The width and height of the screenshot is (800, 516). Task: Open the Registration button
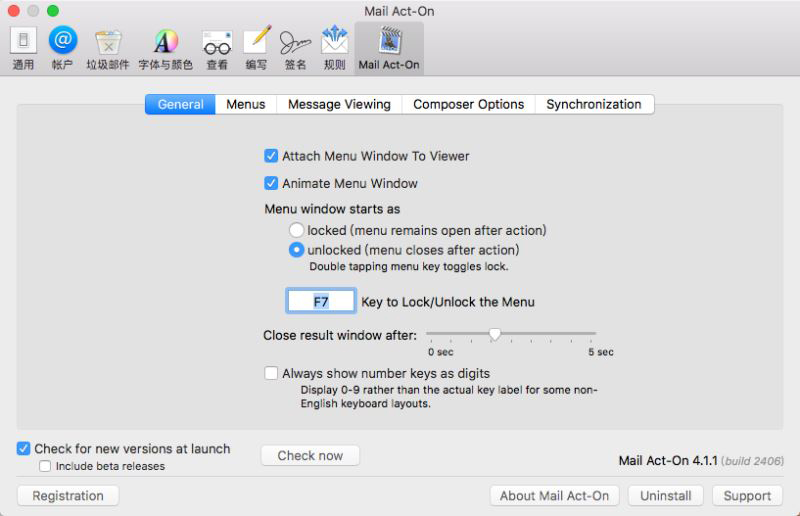(68, 496)
